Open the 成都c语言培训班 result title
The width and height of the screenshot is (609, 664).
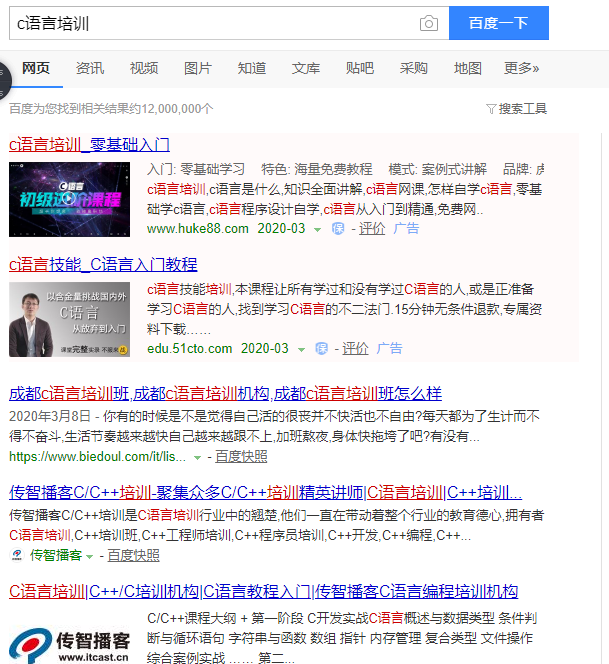click(x=225, y=394)
